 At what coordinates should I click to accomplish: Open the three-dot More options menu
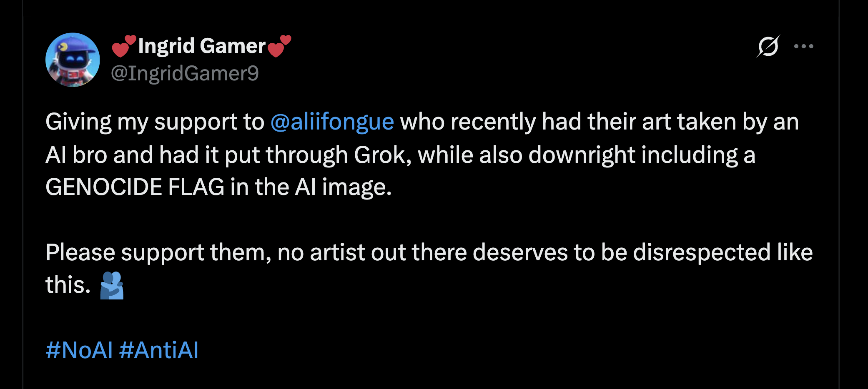[x=803, y=46]
